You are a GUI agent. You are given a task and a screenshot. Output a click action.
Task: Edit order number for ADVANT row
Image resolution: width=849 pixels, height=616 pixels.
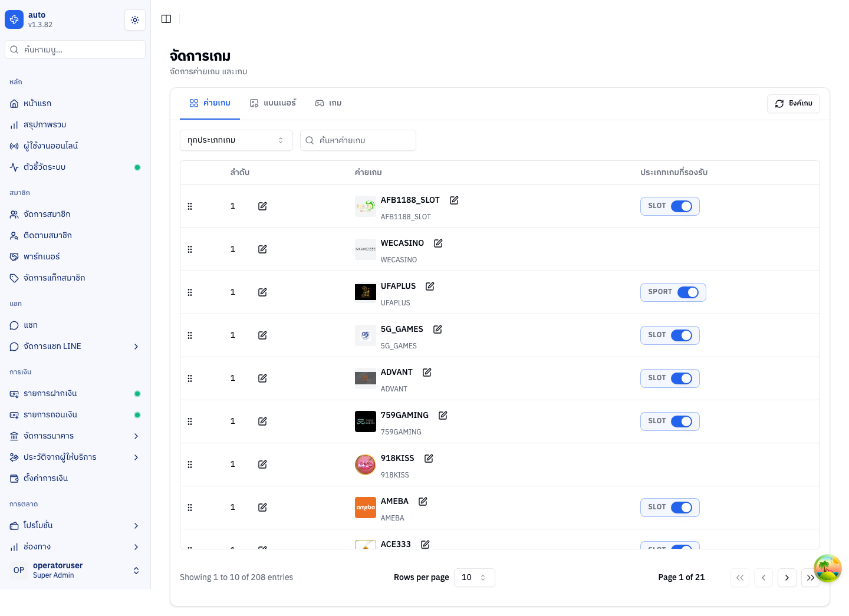click(262, 378)
